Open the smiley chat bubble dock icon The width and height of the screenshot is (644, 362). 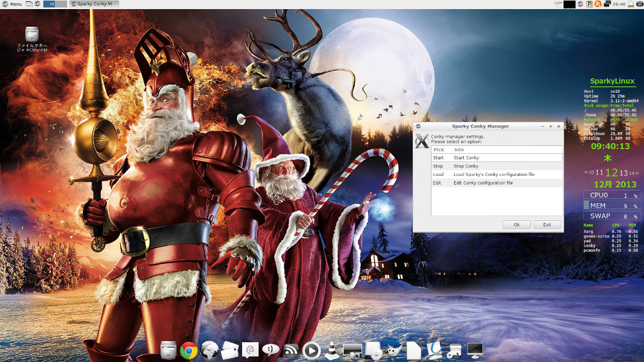coord(270,350)
